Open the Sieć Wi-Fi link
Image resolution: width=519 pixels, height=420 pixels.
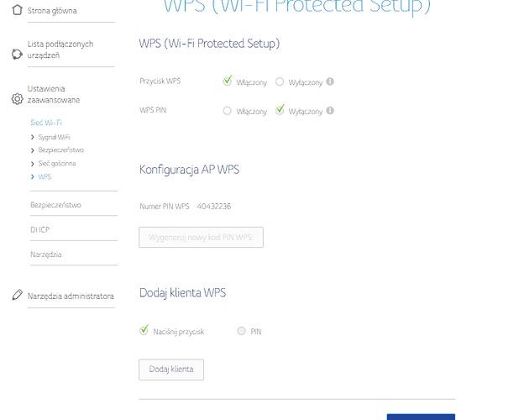coord(46,123)
